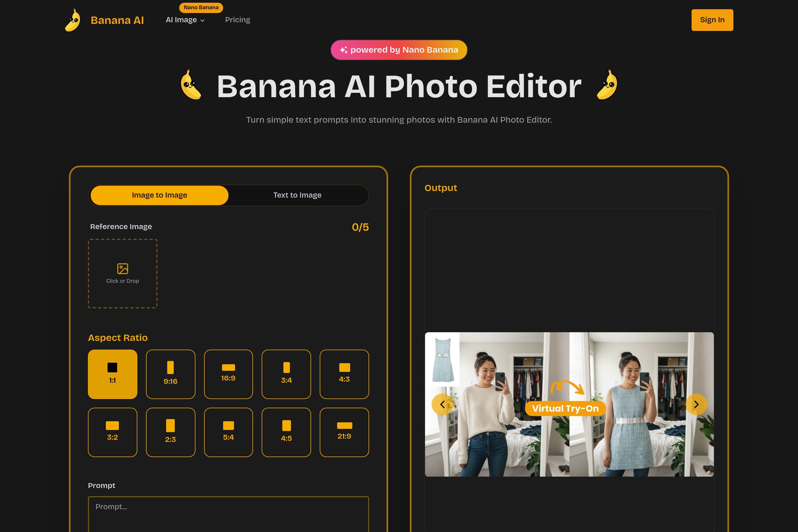Viewport: 798px width, 532px height.
Task: Click the right arrow on the output carousel
Action: (x=696, y=404)
